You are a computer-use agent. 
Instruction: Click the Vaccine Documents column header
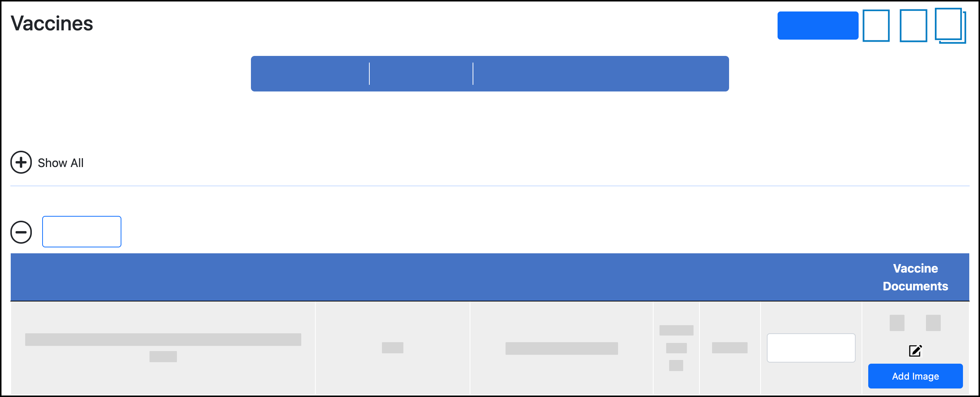click(x=915, y=277)
